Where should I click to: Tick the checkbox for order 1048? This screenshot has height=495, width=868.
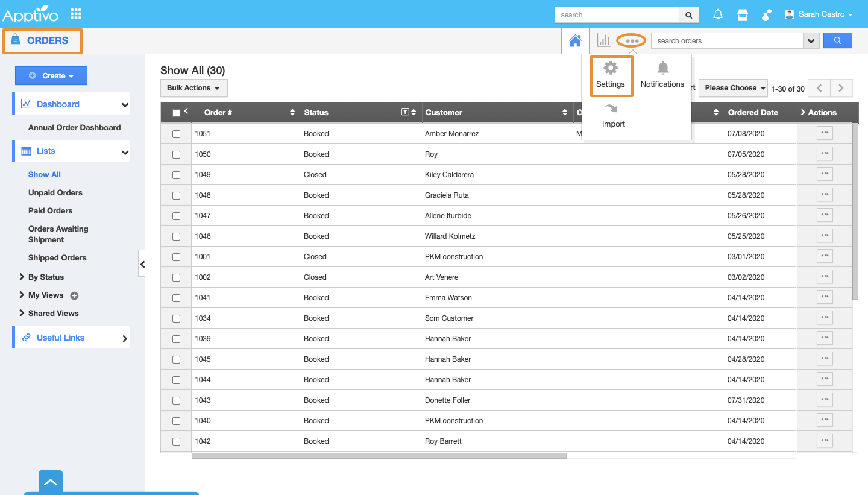[176, 195]
